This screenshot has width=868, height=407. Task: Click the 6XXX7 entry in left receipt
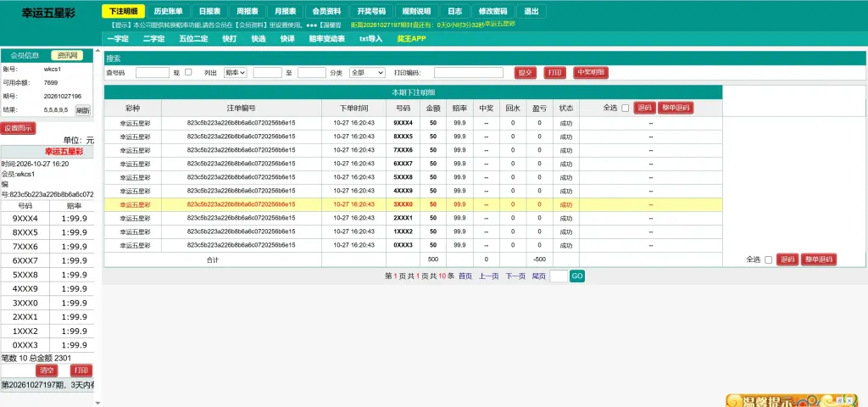point(25,260)
